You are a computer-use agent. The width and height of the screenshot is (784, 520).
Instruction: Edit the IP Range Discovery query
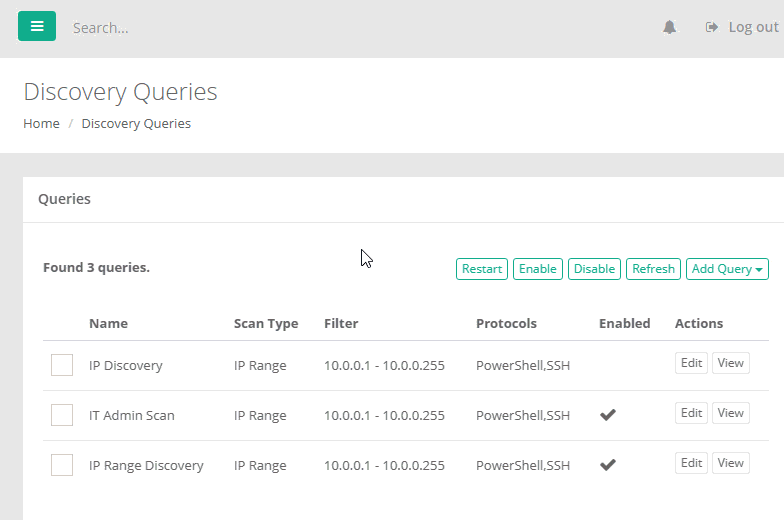(x=691, y=463)
